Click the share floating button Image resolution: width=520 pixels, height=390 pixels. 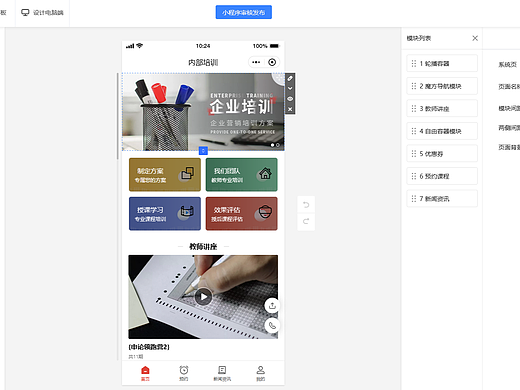click(x=272, y=305)
